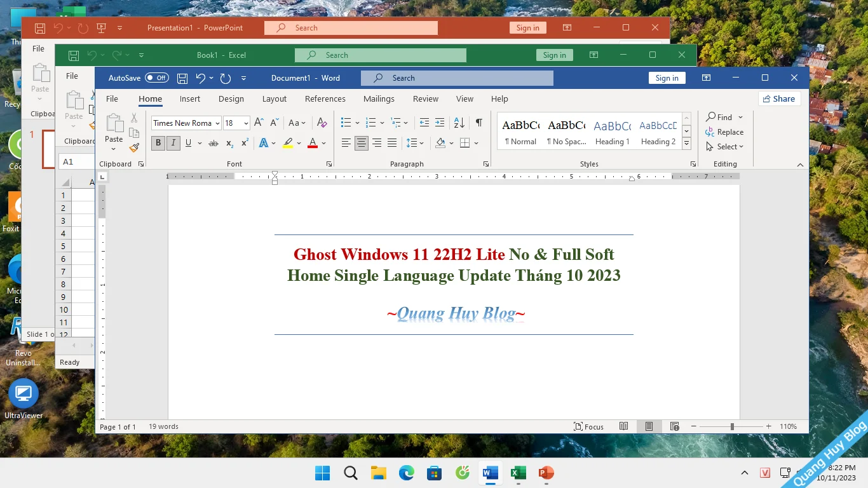868x488 pixels.
Task: Save the Word document using the floppy icon
Action: [182, 78]
